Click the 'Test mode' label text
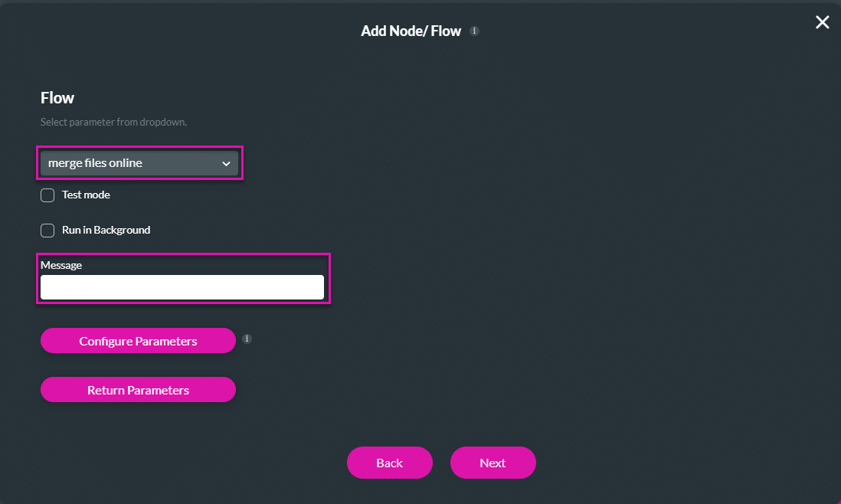Screen dimensions: 841x504 [x=86, y=195]
